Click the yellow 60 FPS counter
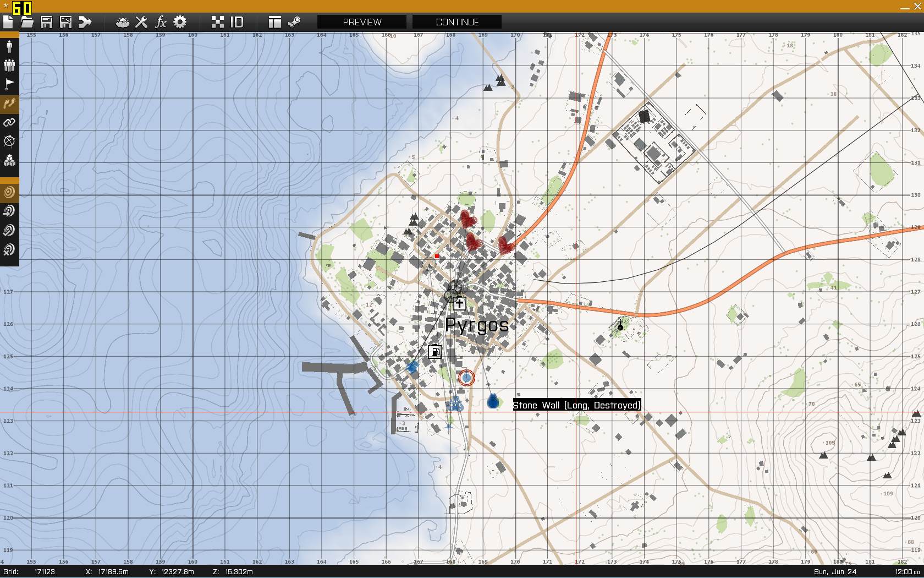 (x=22, y=8)
